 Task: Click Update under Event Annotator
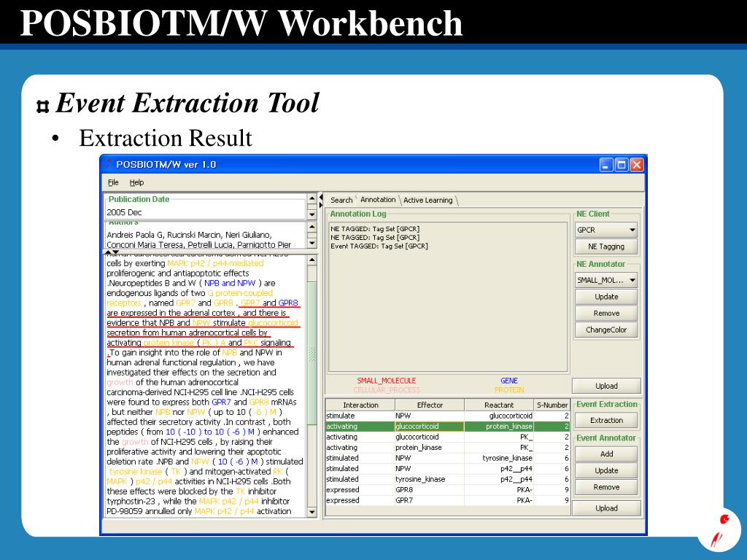[606, 470]
